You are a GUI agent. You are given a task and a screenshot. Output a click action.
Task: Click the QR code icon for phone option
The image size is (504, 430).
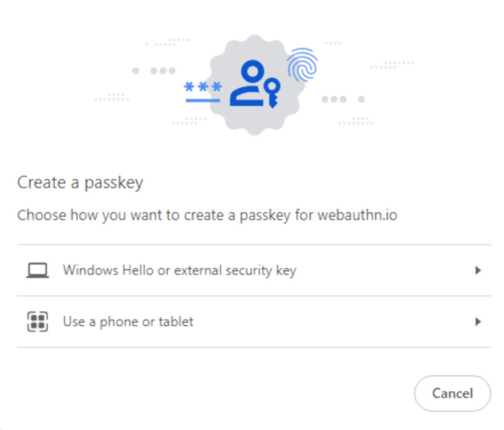point(38,322)
